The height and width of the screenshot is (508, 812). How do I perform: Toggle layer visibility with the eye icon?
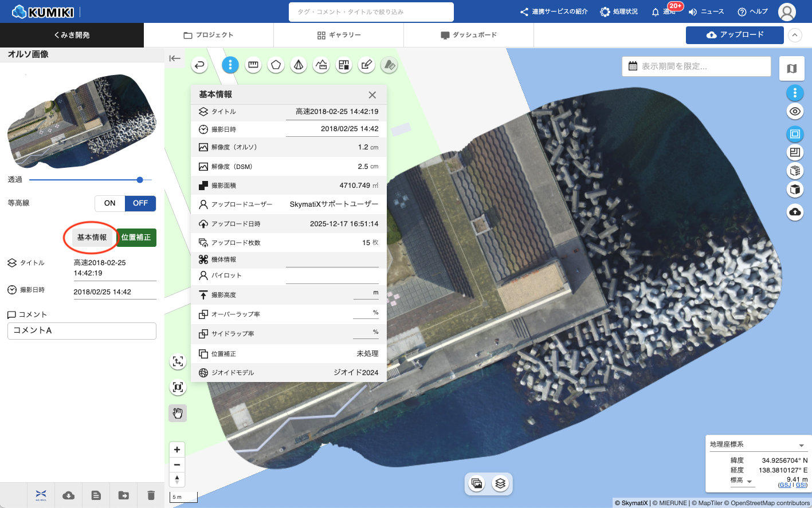(795, 112)
